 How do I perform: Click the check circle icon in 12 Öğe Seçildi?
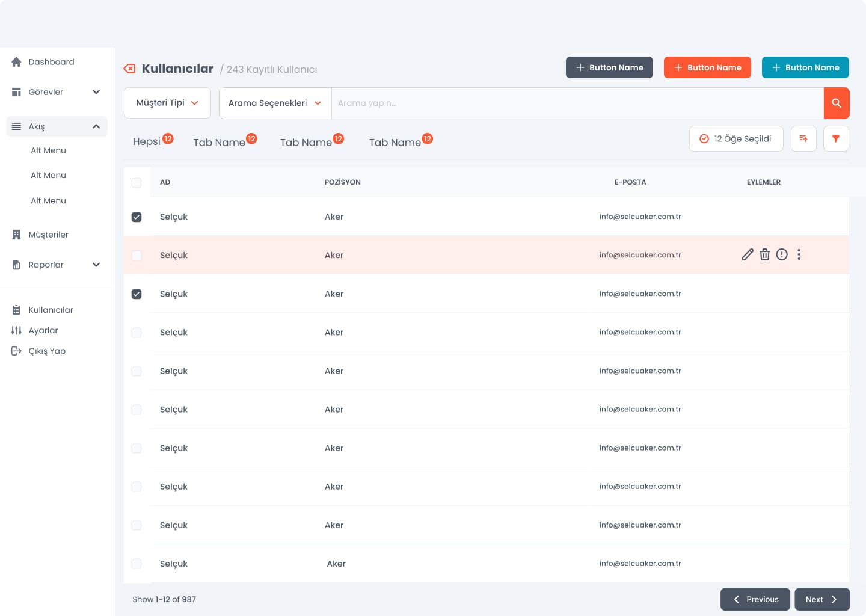pos(704,139)
